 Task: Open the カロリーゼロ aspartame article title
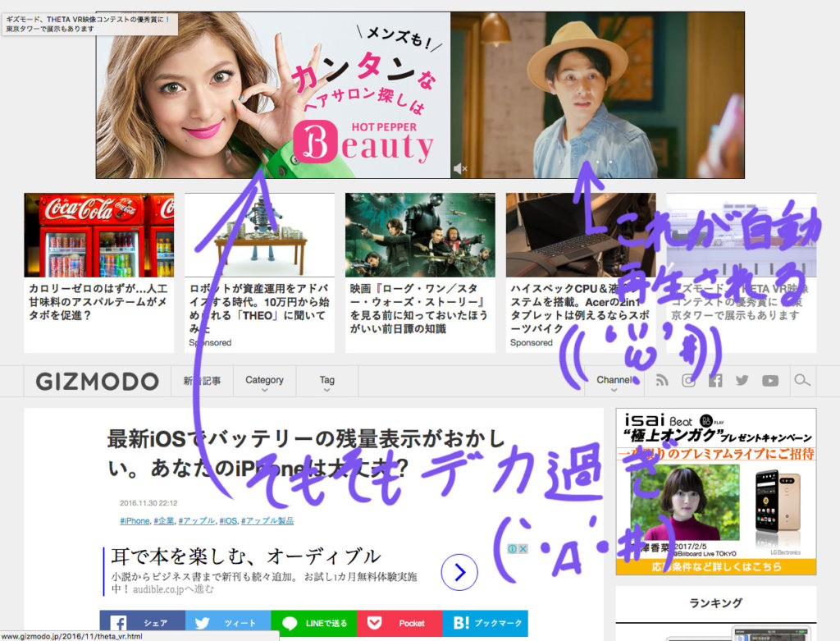(98, 302)
